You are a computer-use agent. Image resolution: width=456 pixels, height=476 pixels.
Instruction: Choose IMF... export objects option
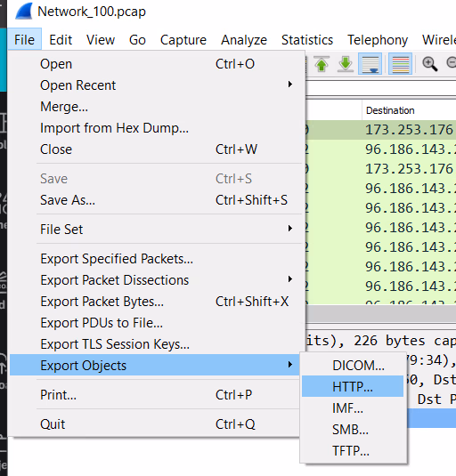click(353, 408)
